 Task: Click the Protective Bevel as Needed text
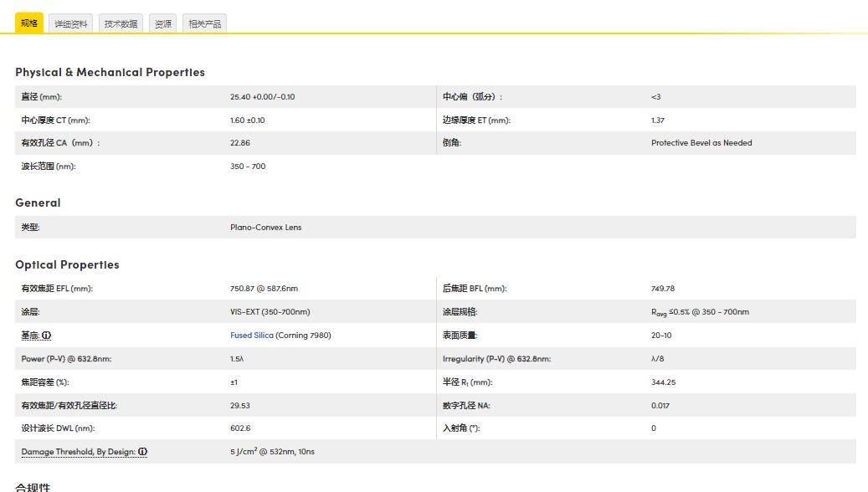click(701, 143)
